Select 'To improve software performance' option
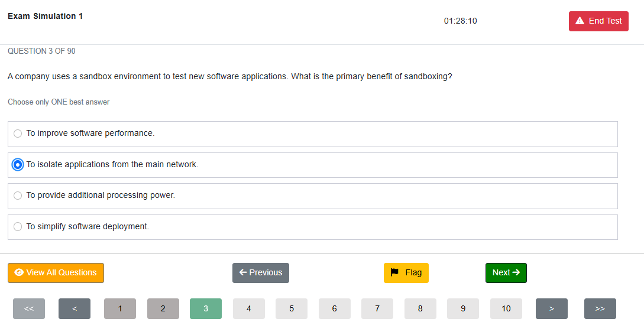Image resolution: width=644 pixels, height=335 pixels. pos(313,134)
